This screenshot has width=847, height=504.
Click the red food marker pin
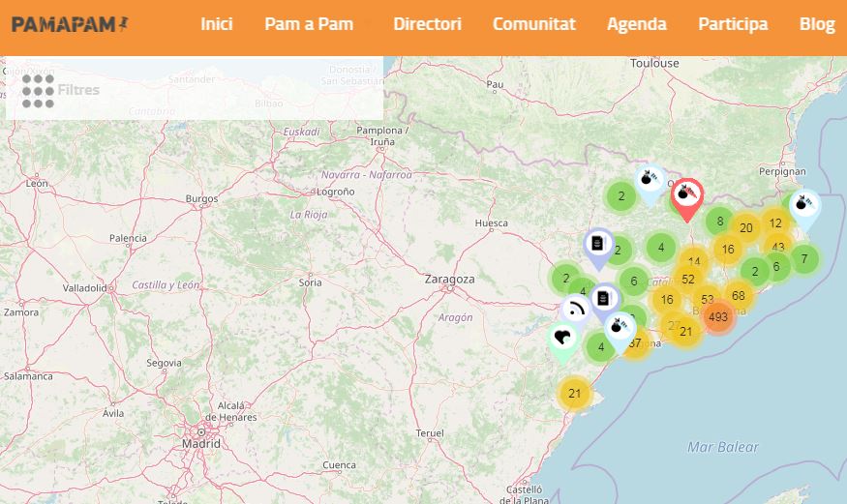[686, 194]
